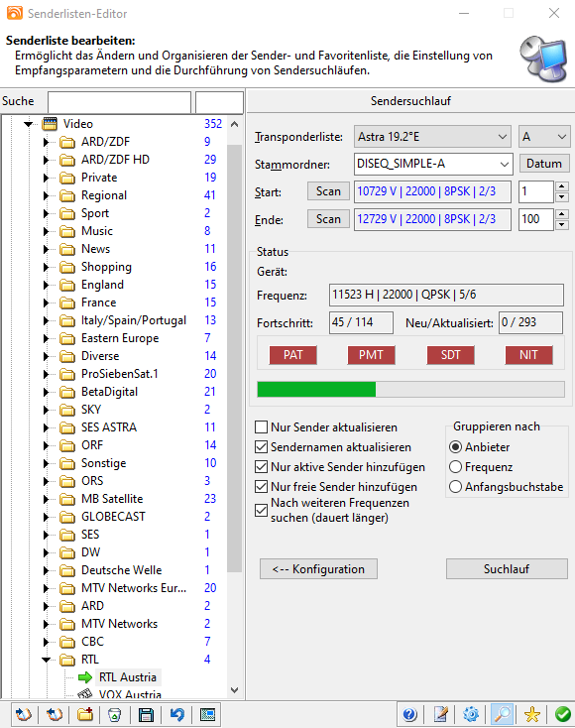This screenshot has height=728, width=575.
Task: Click the Video category film icon
Action: pos(50,124)
